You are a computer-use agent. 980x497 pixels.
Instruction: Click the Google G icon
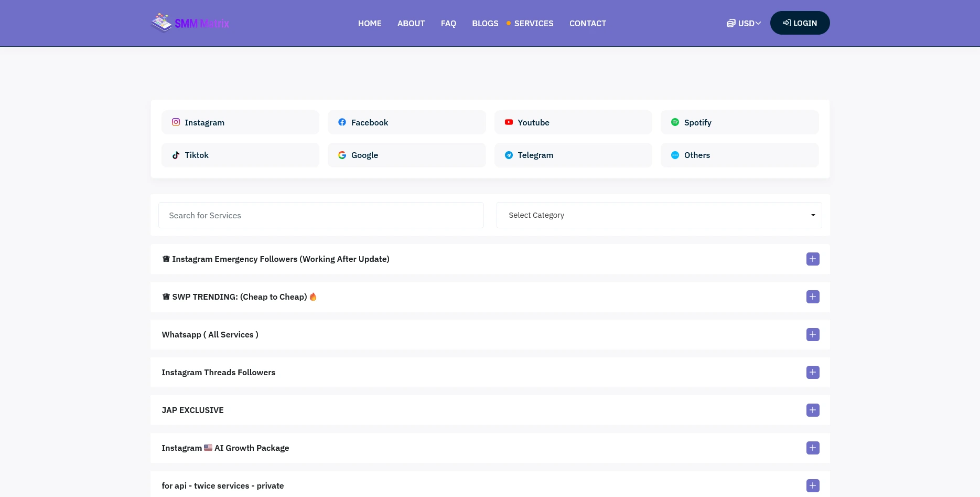[x=342, y=155]
